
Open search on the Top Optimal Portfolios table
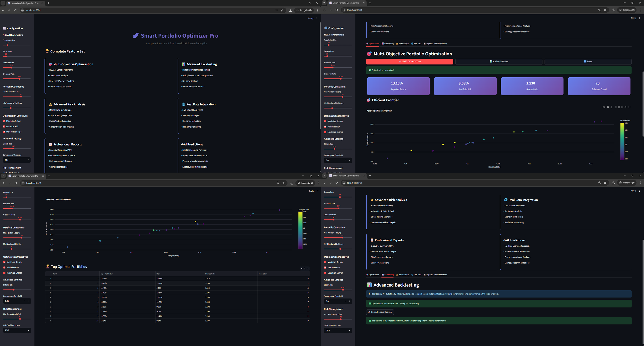(x=305, y=268)
